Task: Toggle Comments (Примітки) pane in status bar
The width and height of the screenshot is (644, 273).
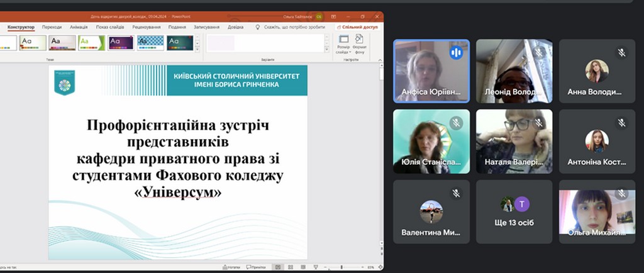Action: pos(256,267)
